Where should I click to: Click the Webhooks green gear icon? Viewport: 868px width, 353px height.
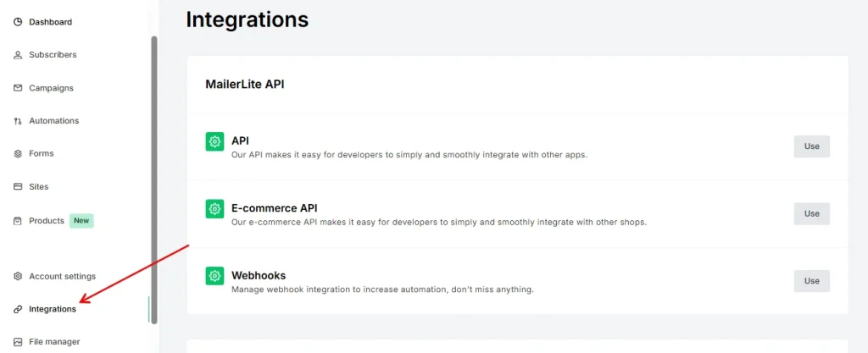pos(215,276)
